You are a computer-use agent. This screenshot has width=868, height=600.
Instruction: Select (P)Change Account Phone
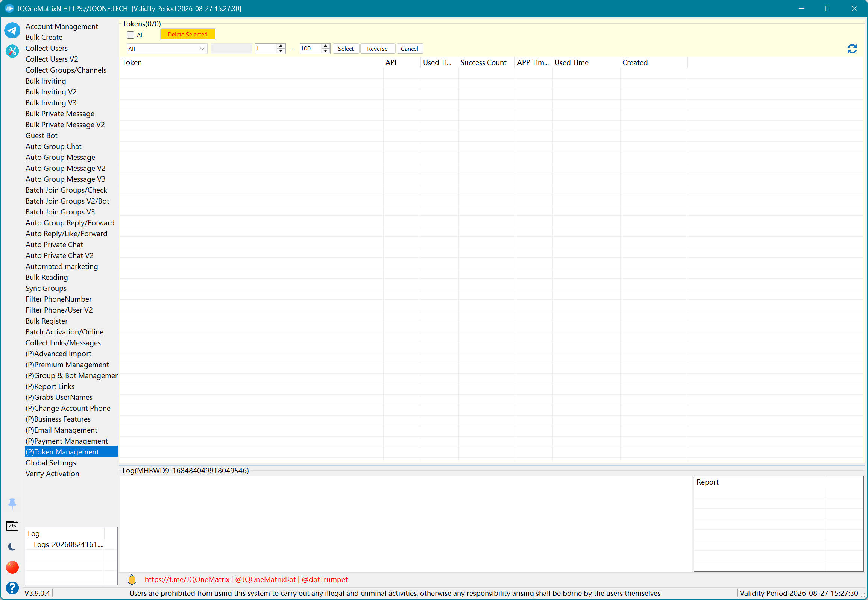(x=68, y=408)
